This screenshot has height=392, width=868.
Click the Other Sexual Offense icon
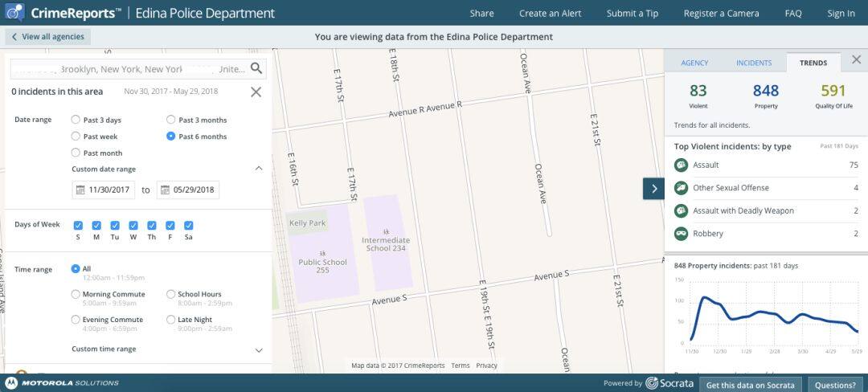click(x=681, y=188)
